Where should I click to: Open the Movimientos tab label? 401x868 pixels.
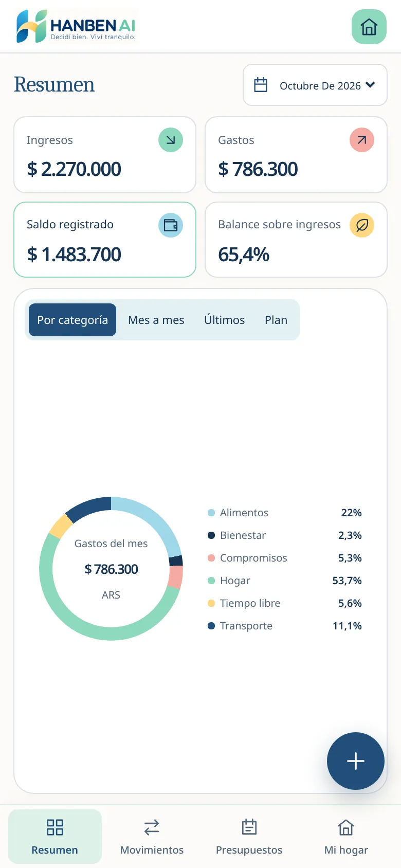pos(152,850)
